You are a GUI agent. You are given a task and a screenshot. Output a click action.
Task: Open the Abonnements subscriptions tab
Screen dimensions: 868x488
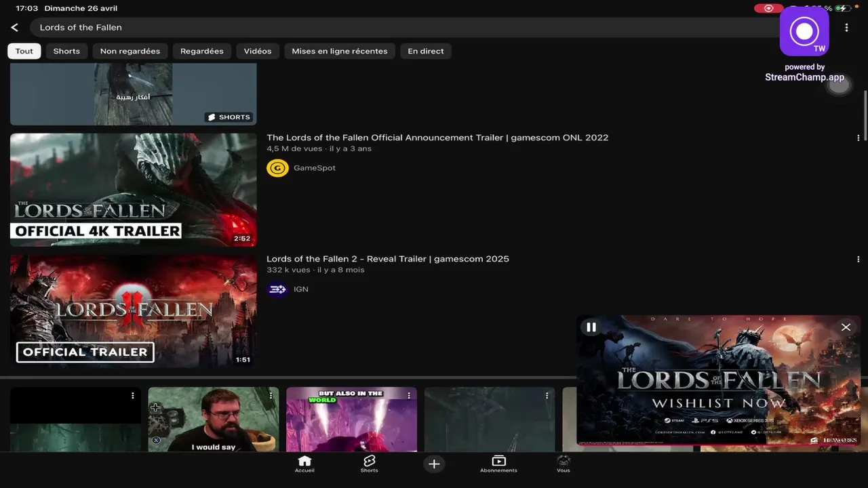point(498,464)
